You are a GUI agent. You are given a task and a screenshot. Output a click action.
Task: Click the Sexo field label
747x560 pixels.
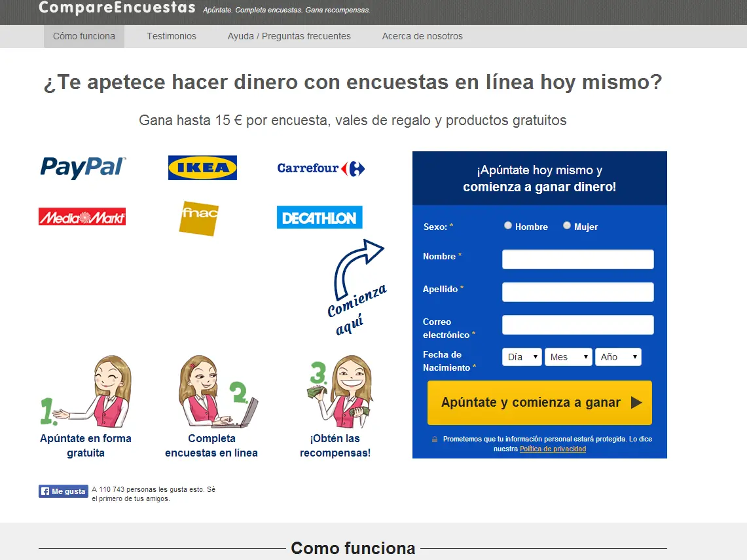(x=438, y=227)
